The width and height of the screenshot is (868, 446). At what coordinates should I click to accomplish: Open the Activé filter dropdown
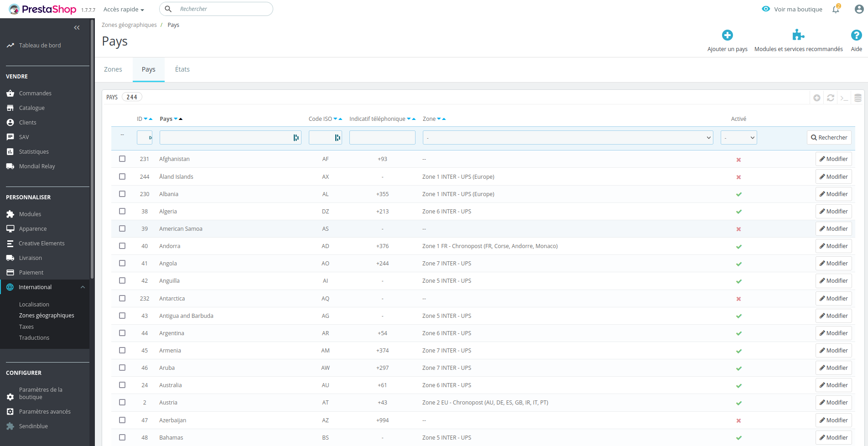click(x=738, y=137)
